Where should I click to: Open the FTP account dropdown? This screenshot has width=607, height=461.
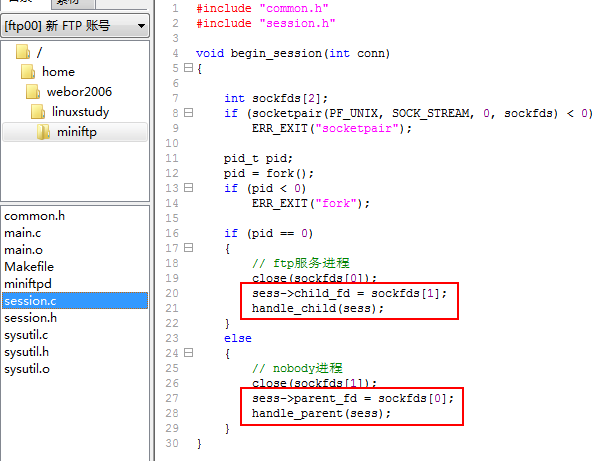coord(75,26)
